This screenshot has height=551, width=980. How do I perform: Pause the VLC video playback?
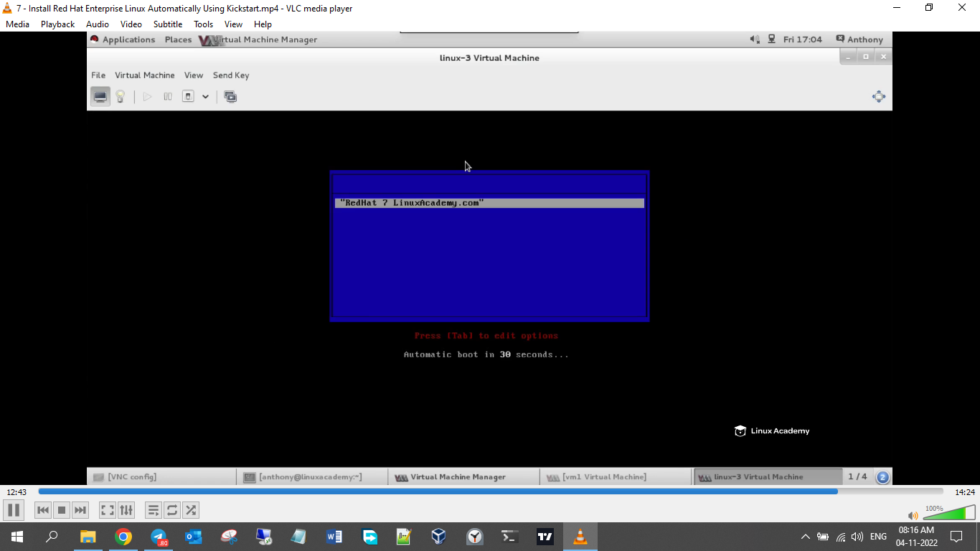coord(13,510)
